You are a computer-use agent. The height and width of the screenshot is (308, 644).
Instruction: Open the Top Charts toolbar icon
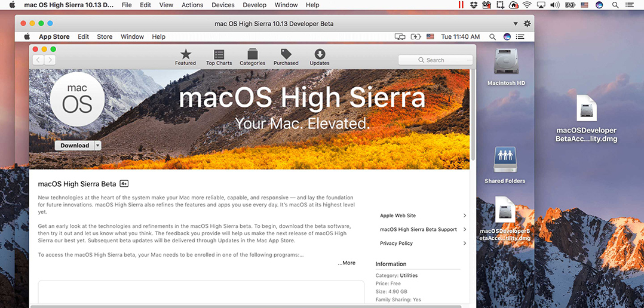tap(219, 57)
